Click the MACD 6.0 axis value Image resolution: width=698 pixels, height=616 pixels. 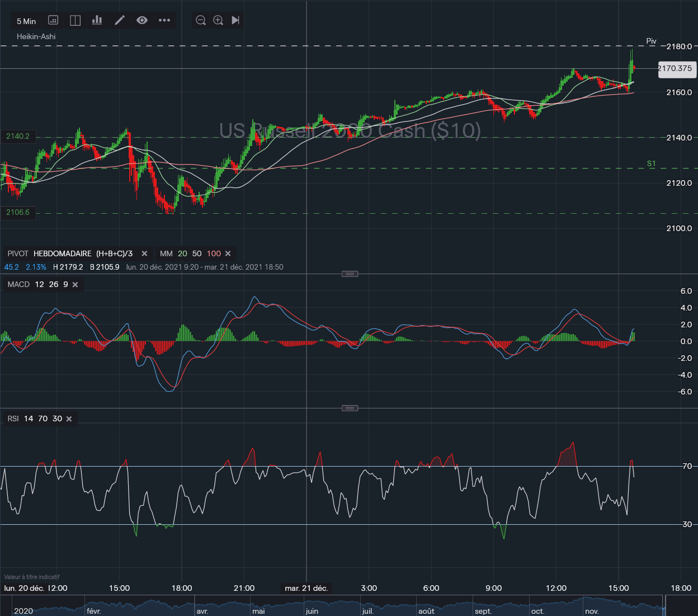[x=686, y=291]
